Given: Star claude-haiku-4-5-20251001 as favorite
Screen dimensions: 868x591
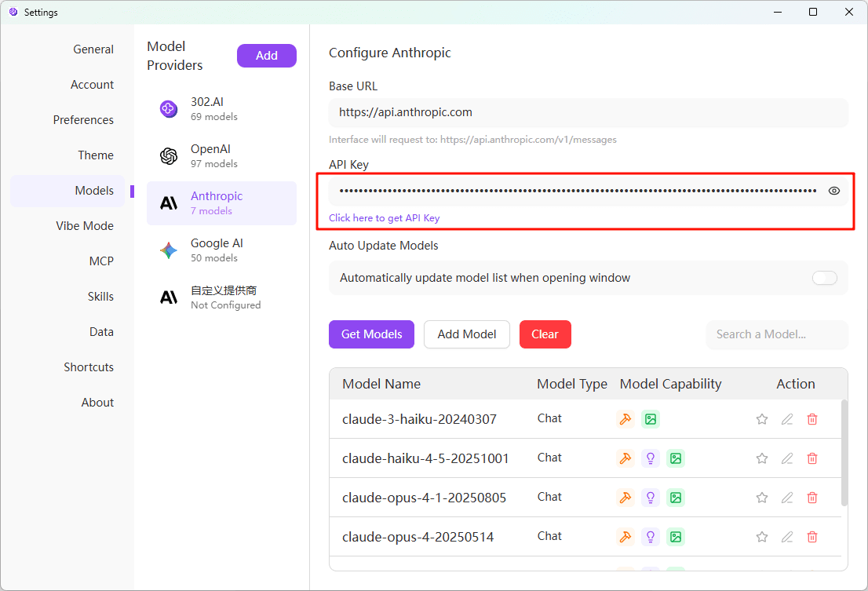Looking at the screenshot, I should [762, 458].
